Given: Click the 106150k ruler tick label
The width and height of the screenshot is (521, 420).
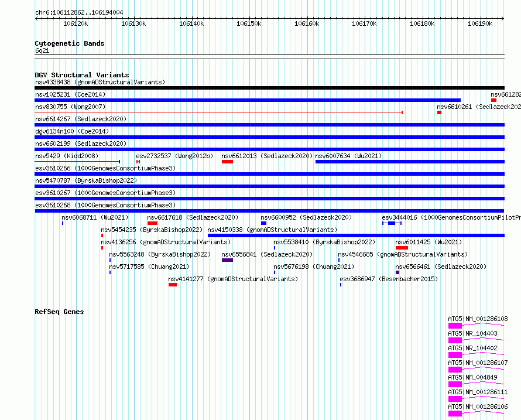Looking at the screenshot, I should click(x=249, y=23).
